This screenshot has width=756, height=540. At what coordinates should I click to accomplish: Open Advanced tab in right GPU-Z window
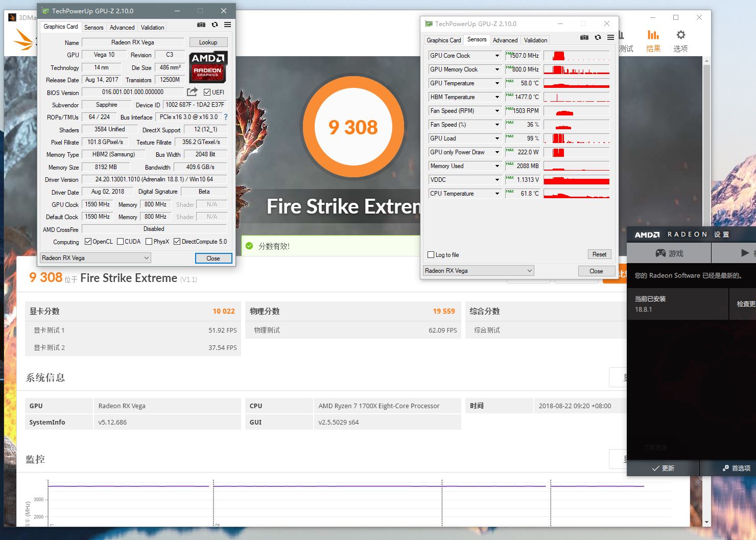(505, 40)
